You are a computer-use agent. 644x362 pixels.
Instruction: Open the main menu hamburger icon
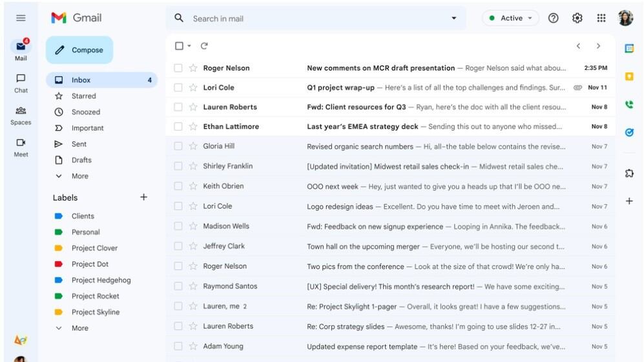21,18
